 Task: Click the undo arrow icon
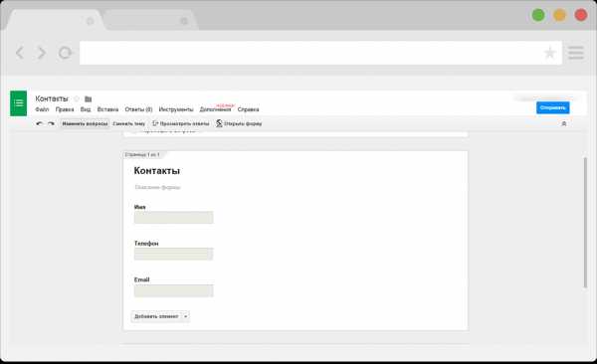pos(39,123)
